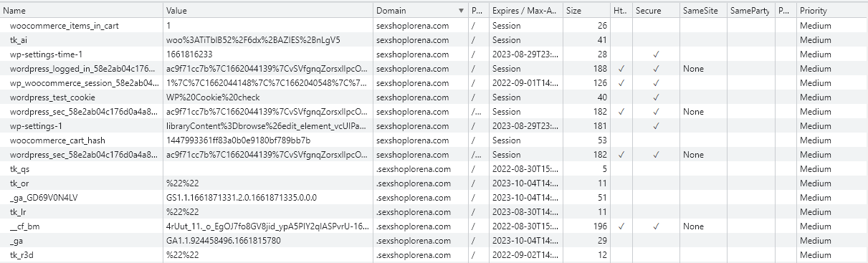Click the size value 53
868x263 pixels.
click(x=602, y=140)
